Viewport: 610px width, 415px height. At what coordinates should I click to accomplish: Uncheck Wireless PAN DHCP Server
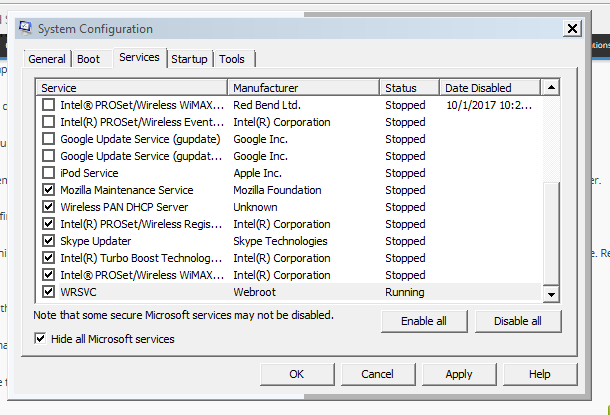click(49, 207)
